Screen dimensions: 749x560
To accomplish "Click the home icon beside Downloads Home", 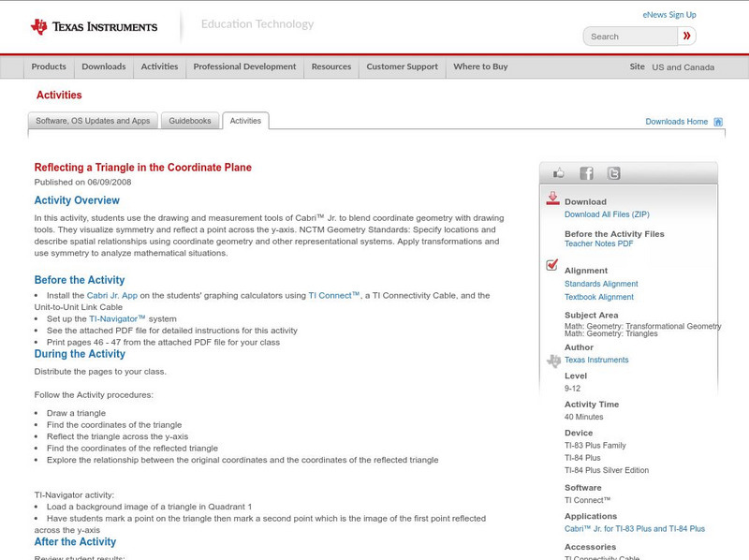I will (x=718, y=122).
